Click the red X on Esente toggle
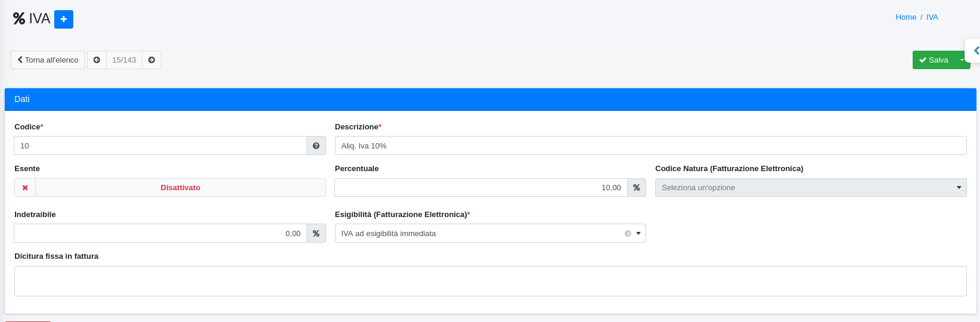The width and height of the screenshot is (980, 322). click(x=25, y=188)
